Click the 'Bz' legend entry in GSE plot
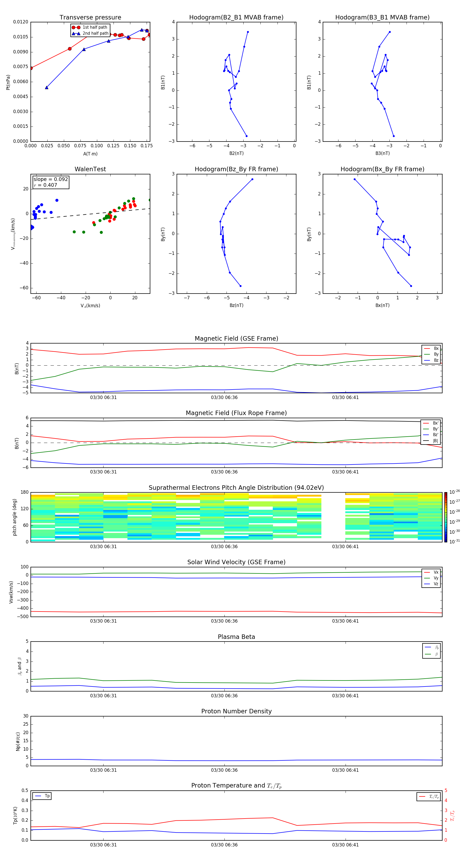 431,360
